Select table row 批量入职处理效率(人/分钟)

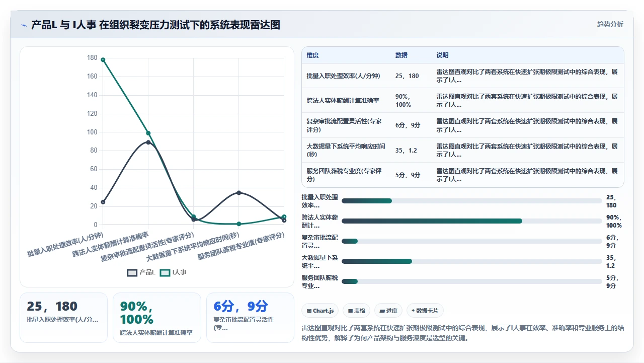click(x=462, y=76)
